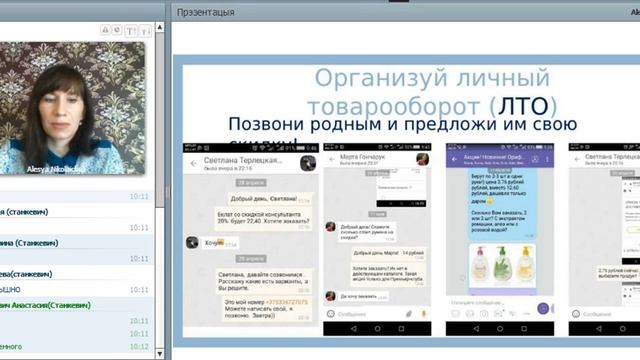The width and height of the screenshot is (640, 360).
Task: Click slide subtitle "Позвони родным и предложи им свою"
Action: point(402,124)
